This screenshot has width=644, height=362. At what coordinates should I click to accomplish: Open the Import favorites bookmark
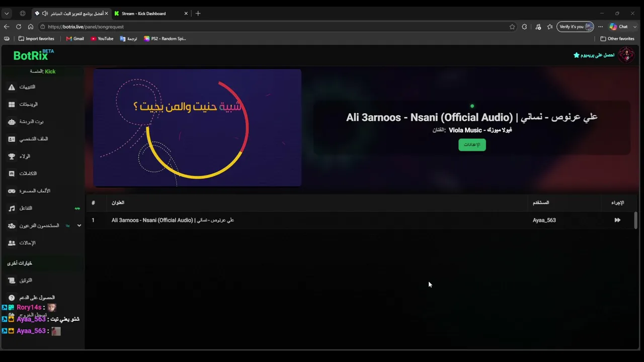[x=36, y=39]
